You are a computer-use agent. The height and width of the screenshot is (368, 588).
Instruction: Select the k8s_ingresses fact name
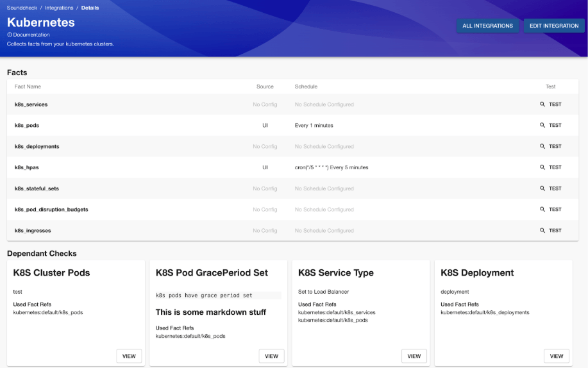point(33,230)
